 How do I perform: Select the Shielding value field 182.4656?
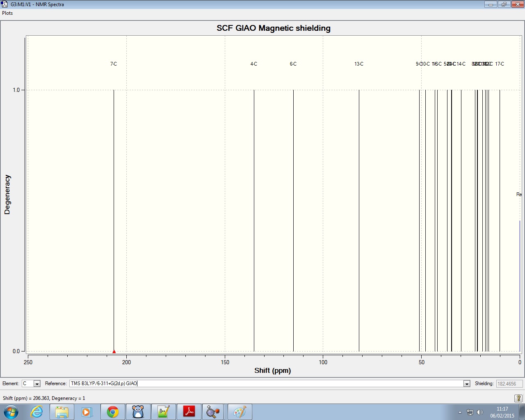pyautogui.click(x=509, y=383)
